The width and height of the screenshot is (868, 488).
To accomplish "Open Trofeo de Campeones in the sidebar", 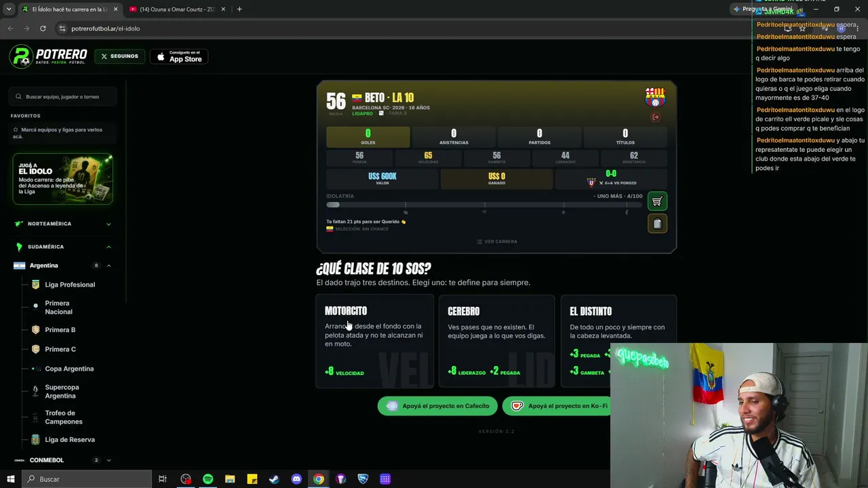I will [64, 418].
